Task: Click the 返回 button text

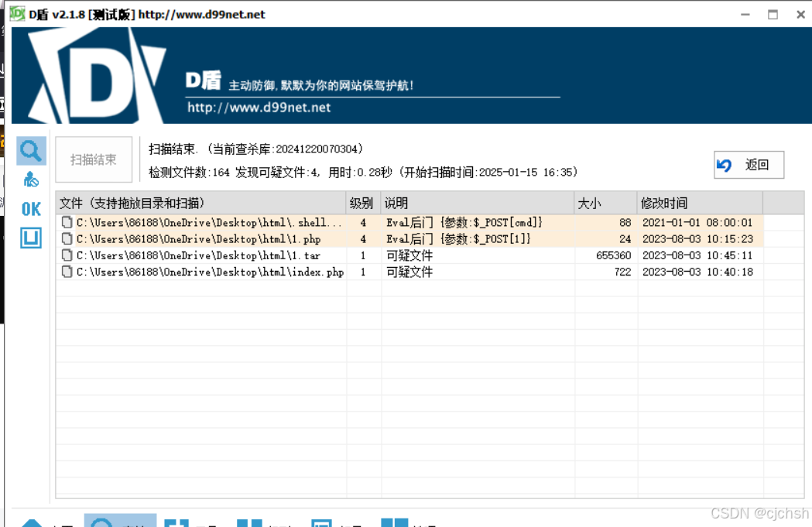Action: point(756,165)
